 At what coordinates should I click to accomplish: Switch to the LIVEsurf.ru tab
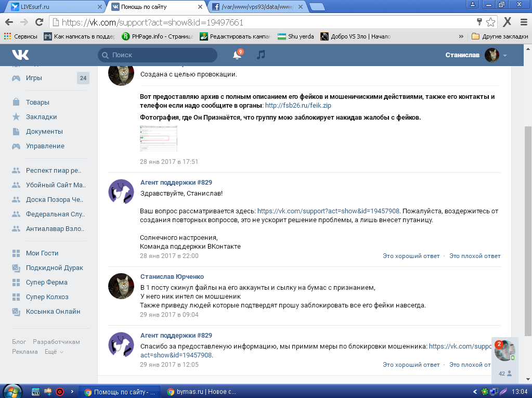[x=52, y=7]
